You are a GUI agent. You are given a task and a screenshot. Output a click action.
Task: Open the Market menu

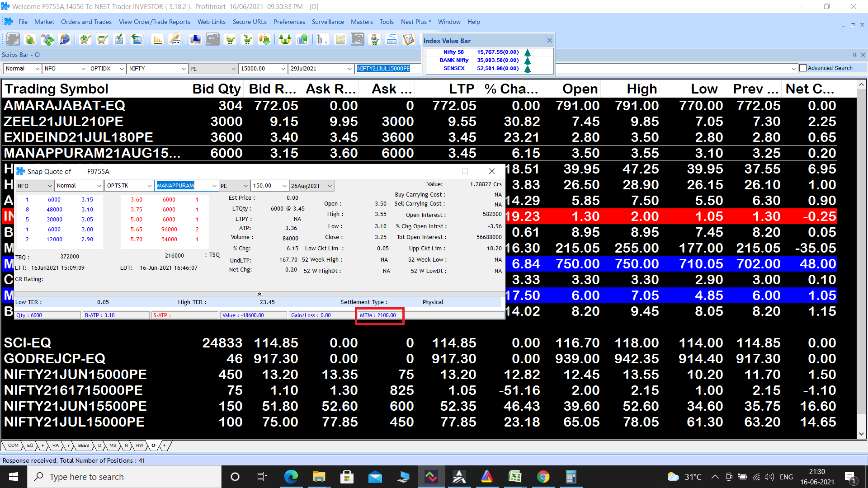pyautogui.click(x=44, y=22)
